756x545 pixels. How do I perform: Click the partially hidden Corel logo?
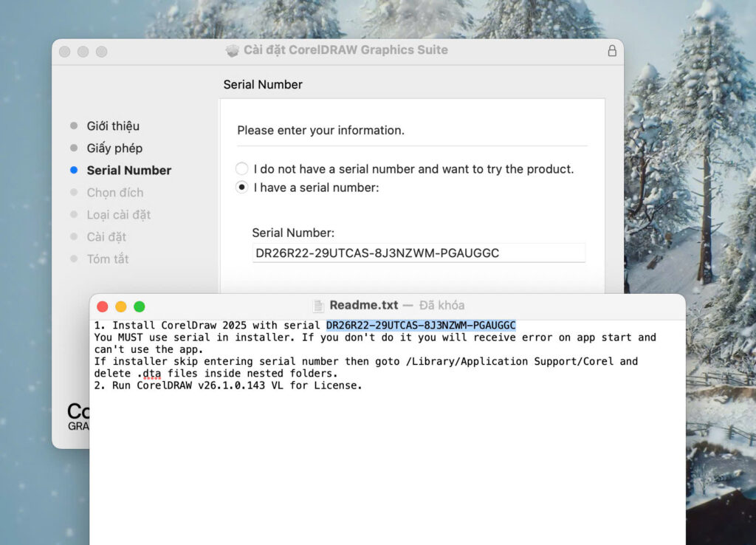[78, 416]
